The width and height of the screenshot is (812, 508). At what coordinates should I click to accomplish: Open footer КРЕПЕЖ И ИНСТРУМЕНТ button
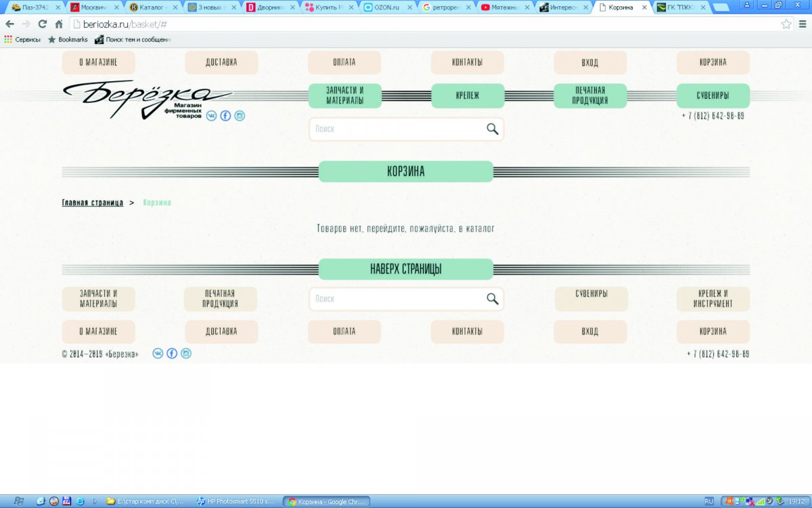click(713, 299)
